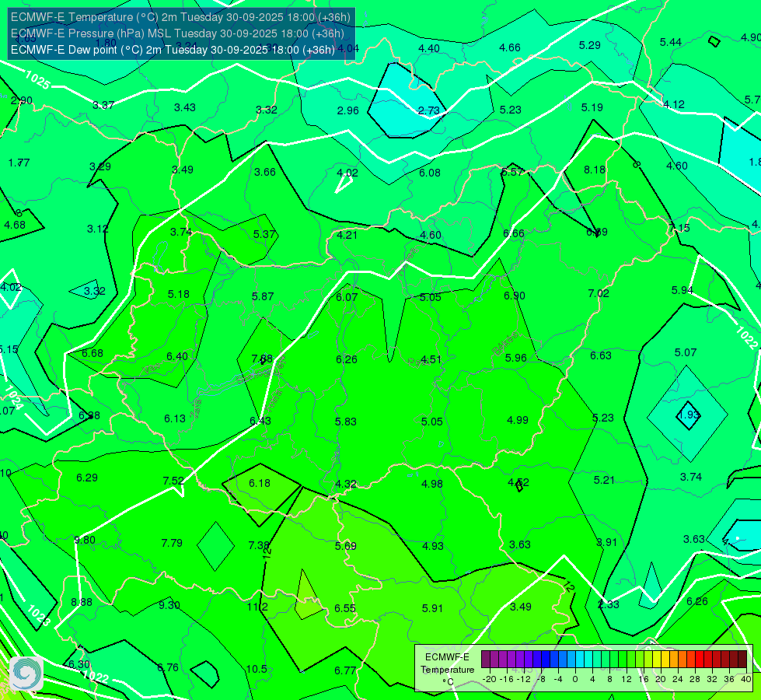Click the map value 6.07

pos(347,297)
